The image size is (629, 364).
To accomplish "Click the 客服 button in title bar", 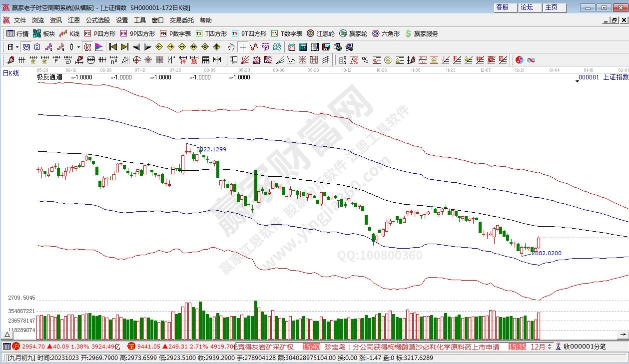I will (502, 7).
